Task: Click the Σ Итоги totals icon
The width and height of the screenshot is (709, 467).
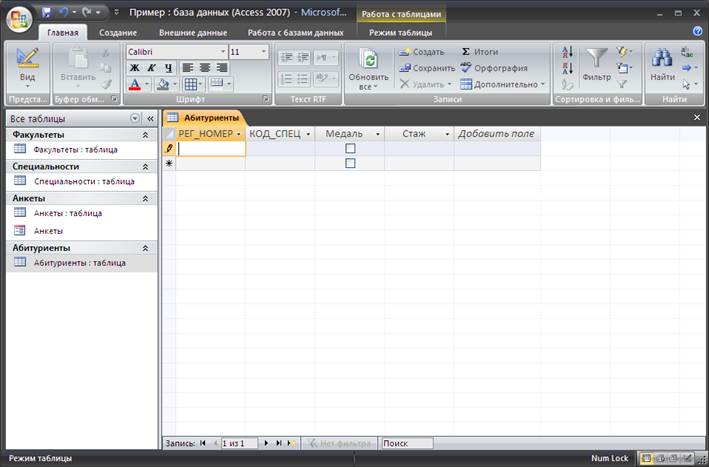Action: click(466, 52)
